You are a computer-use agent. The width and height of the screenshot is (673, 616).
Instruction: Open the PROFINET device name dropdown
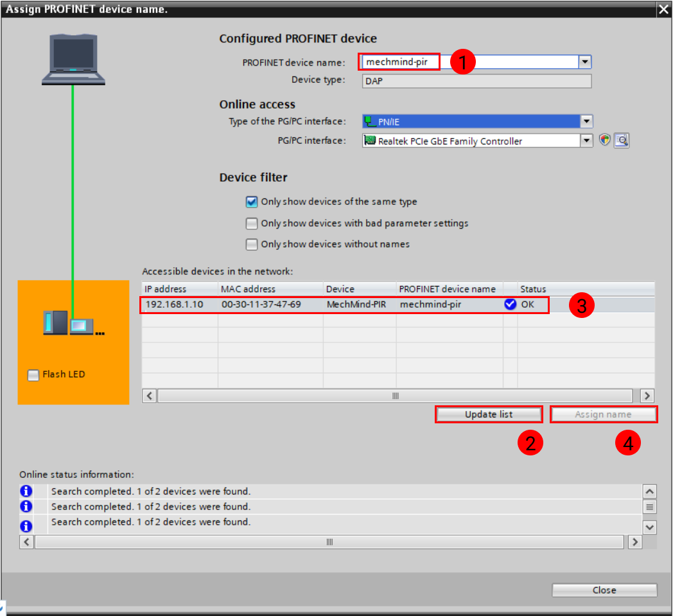click(x=584, y=62)
